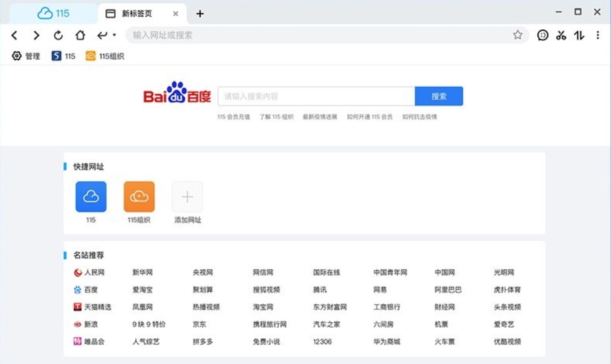The width and height of the screenshot is (611, 364).
Task: Click the Baidu logo
Action: (177, 93)
